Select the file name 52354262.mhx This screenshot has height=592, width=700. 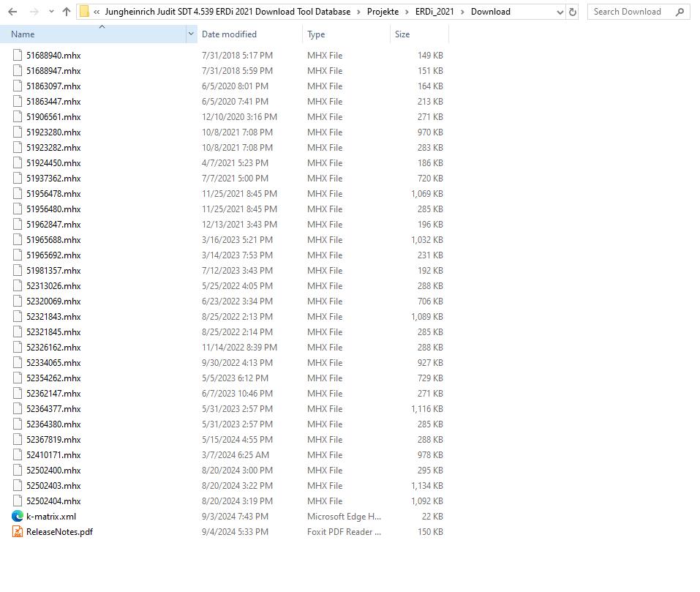point(53,378)
